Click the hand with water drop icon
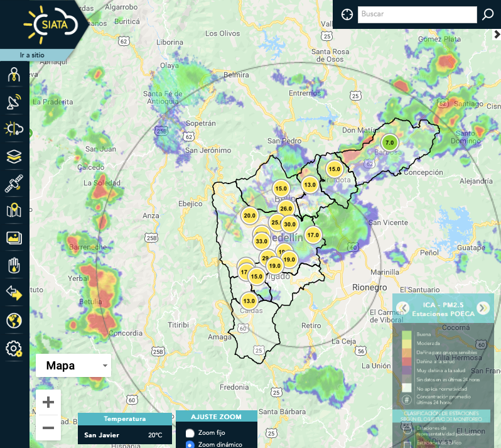This screenshot has width=501, height=448. 14,265
